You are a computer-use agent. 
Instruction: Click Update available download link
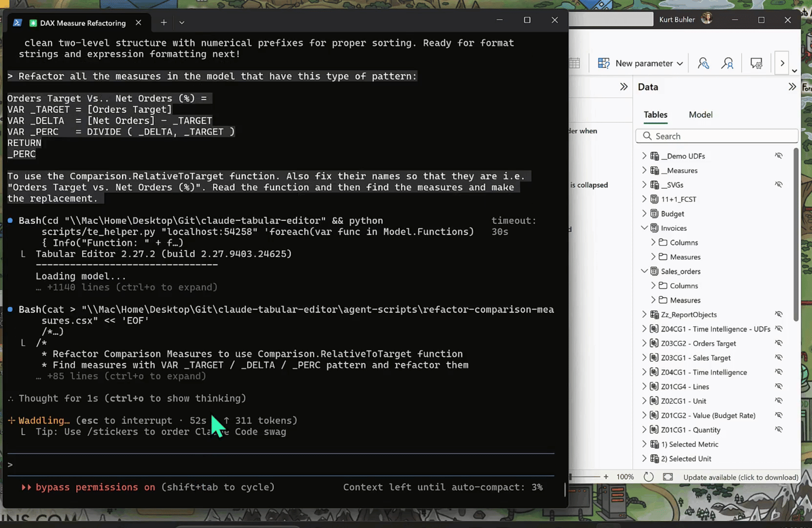(741, 477)
